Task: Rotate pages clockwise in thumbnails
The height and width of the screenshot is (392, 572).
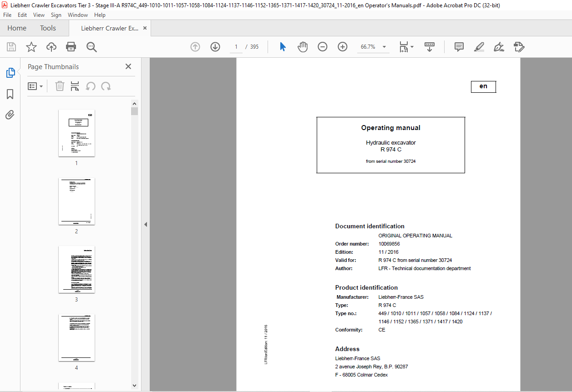Action: point(106,86)
